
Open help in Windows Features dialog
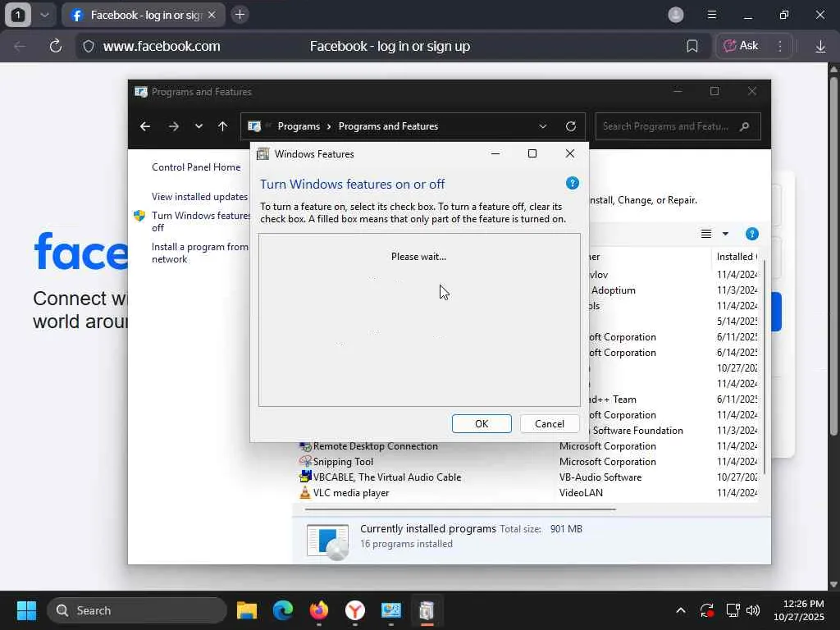click(x=572, y=183)
